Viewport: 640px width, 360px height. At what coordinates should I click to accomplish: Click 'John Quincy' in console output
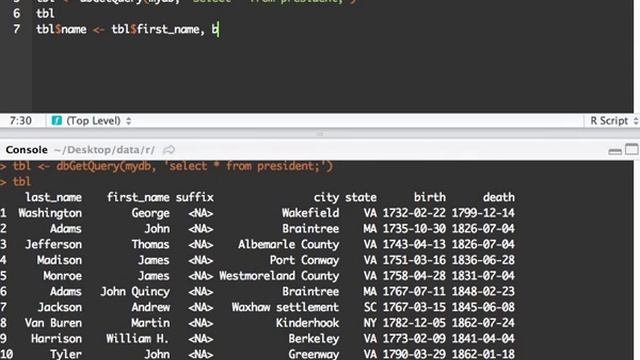(x=135, y=292)
